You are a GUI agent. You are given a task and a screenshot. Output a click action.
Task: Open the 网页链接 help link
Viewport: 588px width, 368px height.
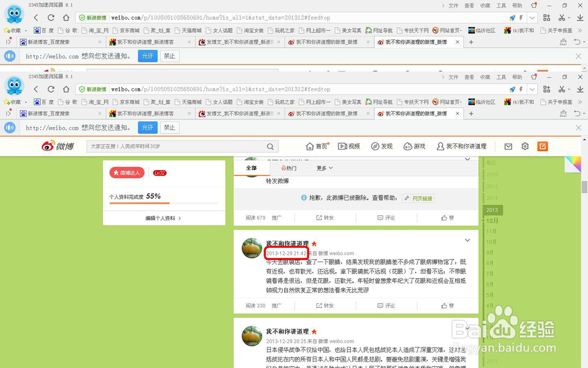419,198
